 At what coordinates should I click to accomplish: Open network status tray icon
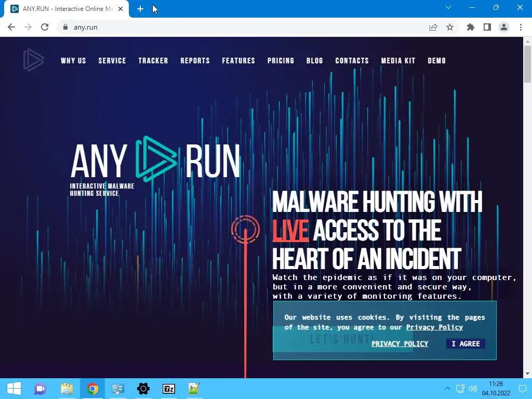[x=460, y=389]
